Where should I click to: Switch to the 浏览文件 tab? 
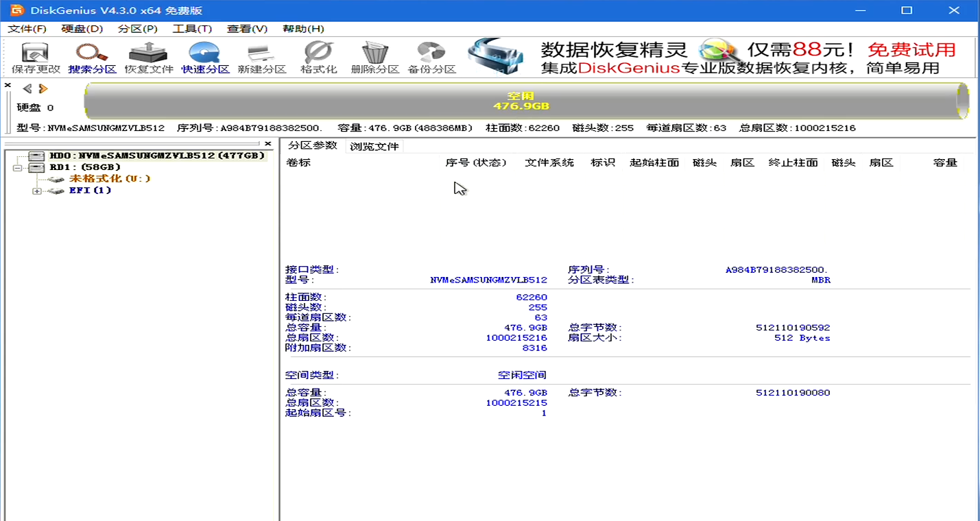click(374, 146)
